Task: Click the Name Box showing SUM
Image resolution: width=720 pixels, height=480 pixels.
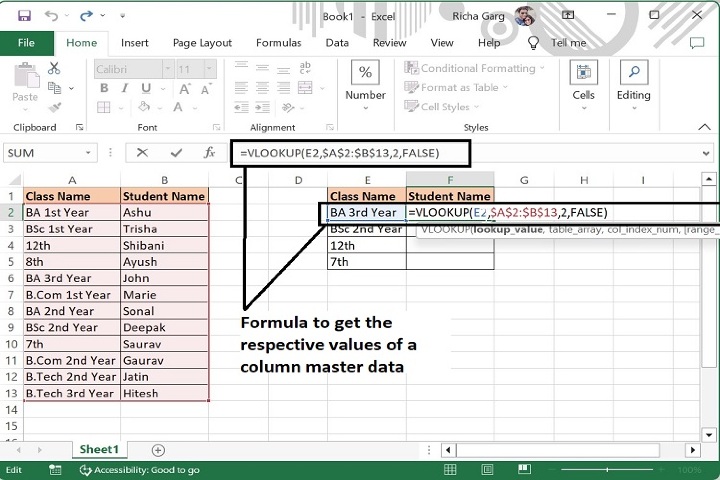Action: [x=50, y=153]
